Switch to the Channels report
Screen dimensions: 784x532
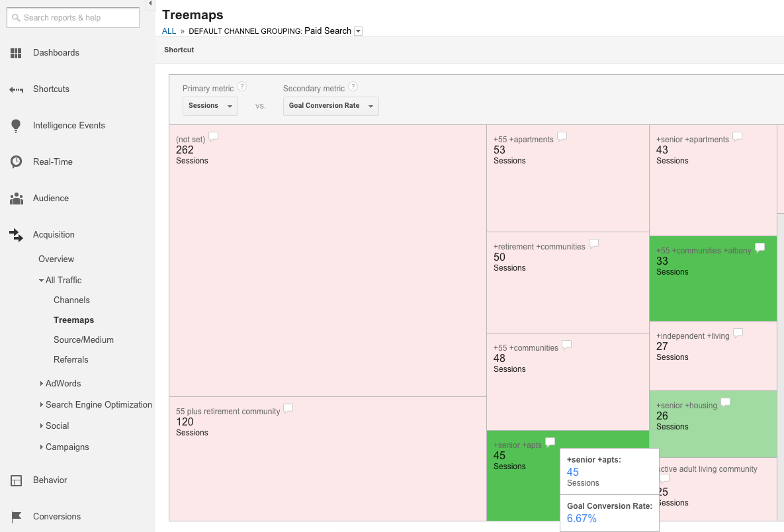tap(71, 300)
